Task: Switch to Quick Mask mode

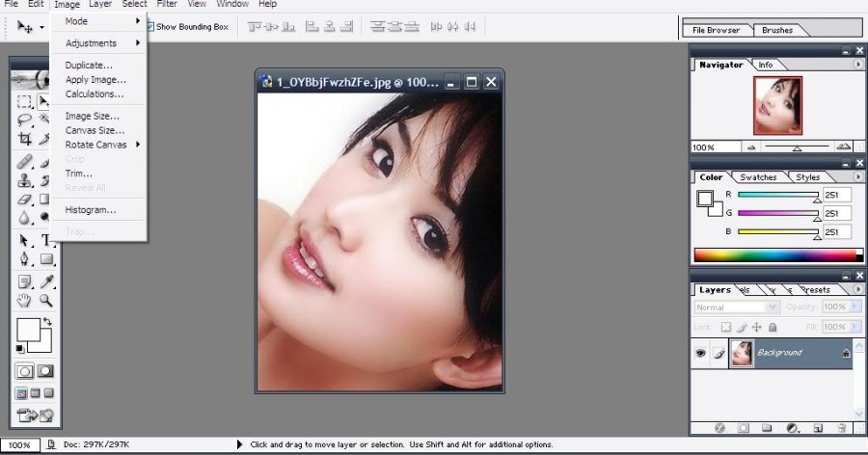Action: click(45, 371)
